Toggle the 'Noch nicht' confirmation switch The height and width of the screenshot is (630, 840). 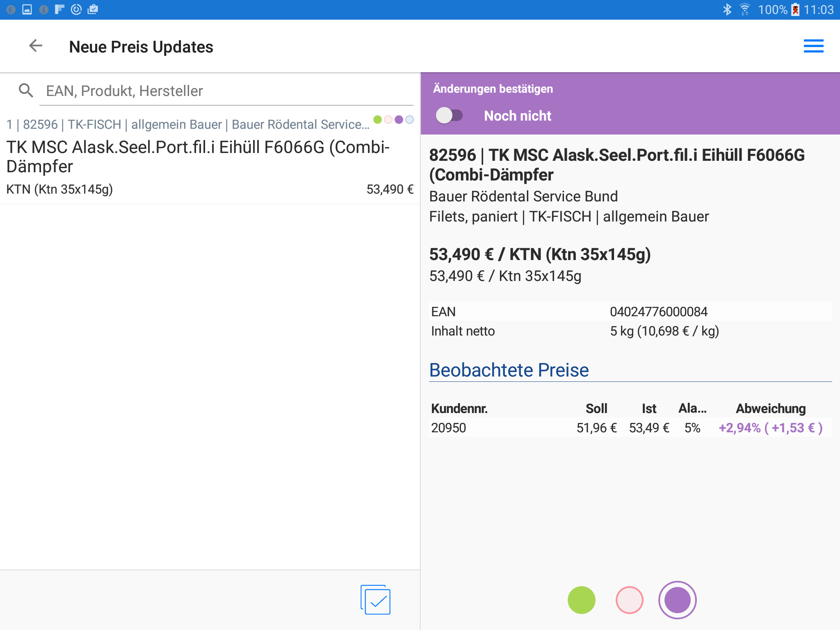coord(449,116)
